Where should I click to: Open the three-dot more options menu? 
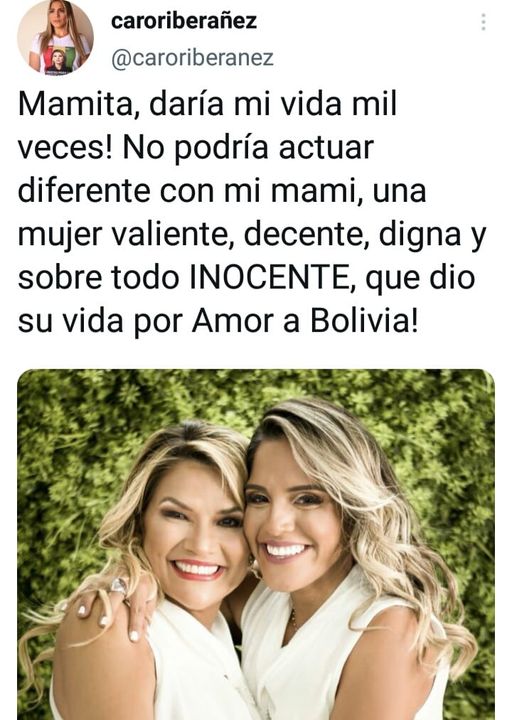483,22
